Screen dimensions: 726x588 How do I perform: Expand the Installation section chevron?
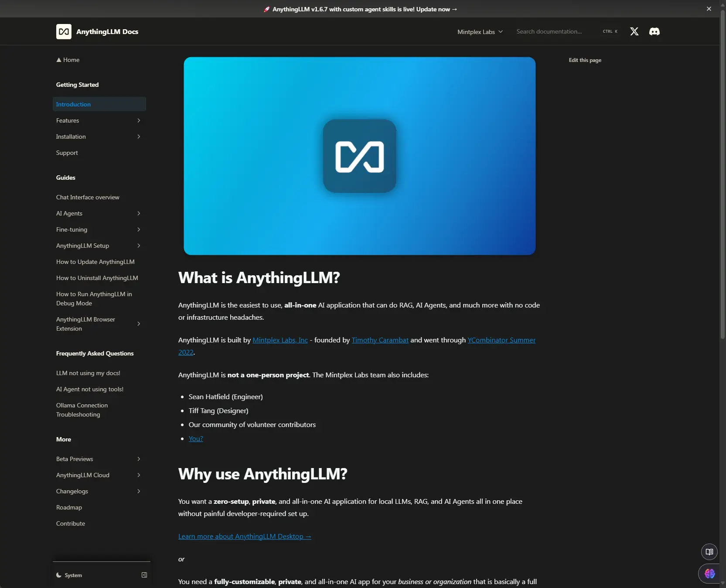coord(139,137)
